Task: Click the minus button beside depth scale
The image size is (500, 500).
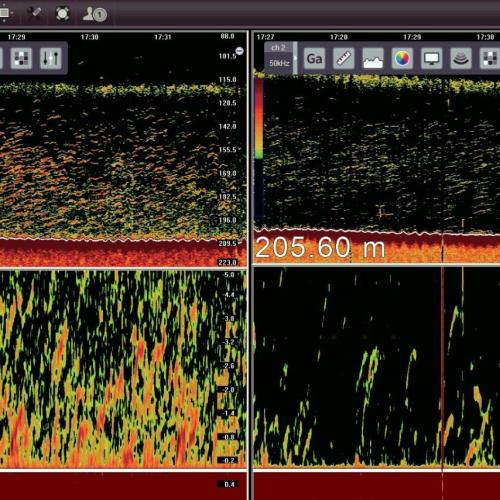Action: (239, 51)
